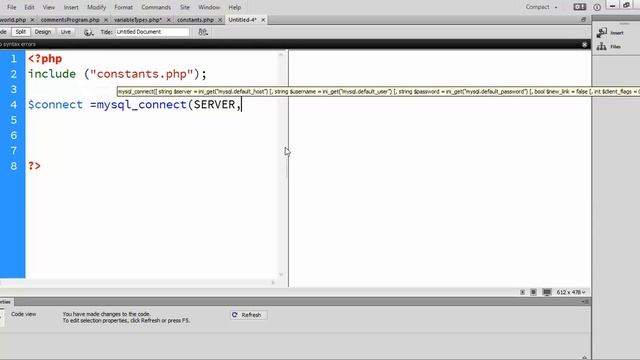Image resolution: width=640 pixels, height=360 pixels.
Task: Open the Insert menu
Action: pos(71,7)
